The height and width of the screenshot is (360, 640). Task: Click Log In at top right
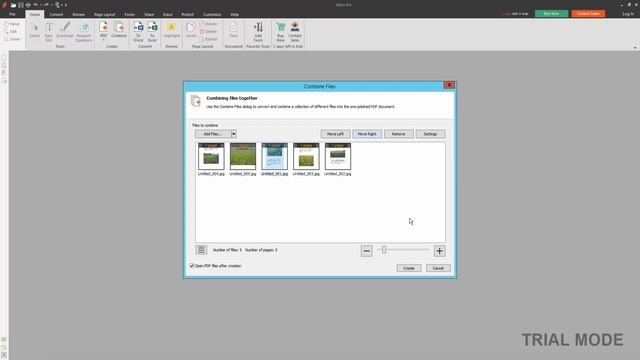(x=628, y=13)
